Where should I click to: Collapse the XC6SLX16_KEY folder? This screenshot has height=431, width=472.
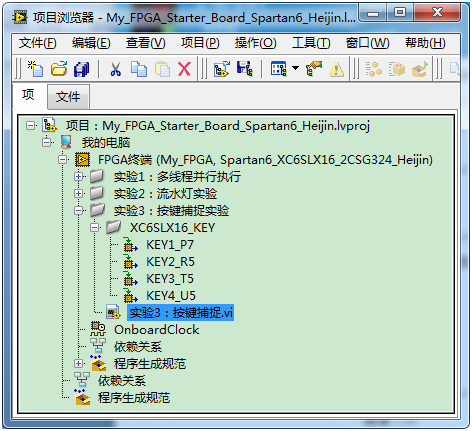[95, 227]
